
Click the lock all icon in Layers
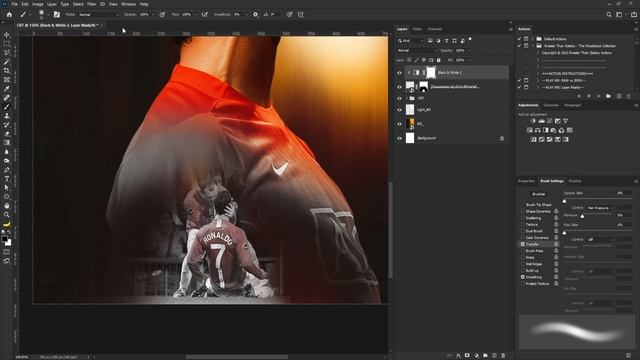pos(439,60)
